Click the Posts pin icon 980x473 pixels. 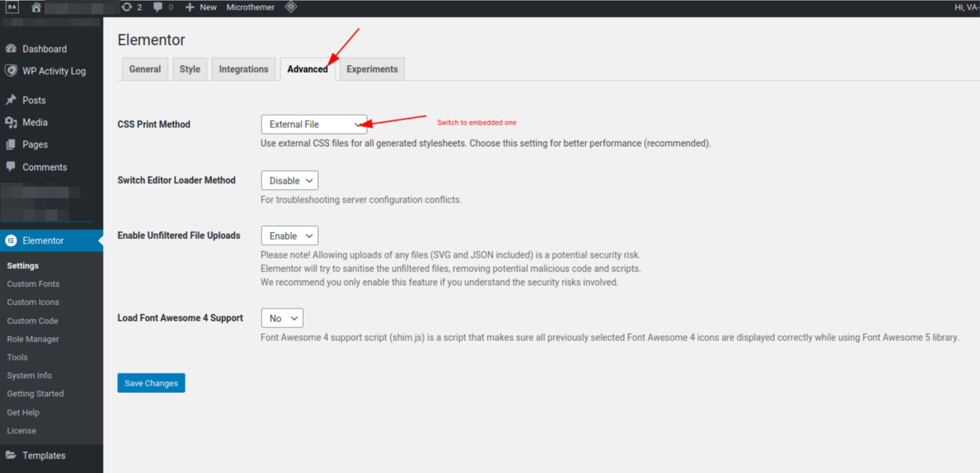point(11,100)
